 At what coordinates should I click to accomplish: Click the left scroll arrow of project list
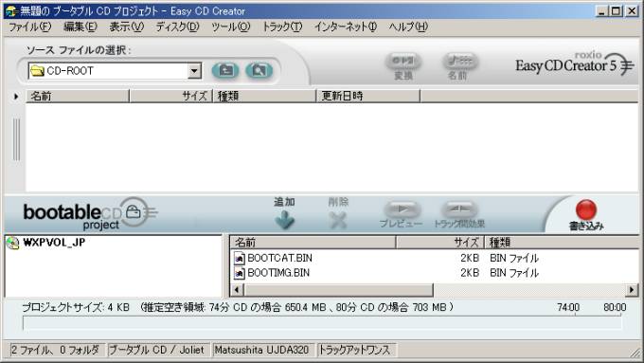[x=237, y=290]
